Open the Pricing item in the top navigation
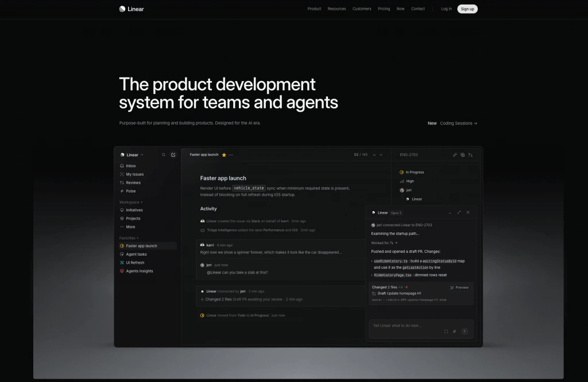 point(384,9)
